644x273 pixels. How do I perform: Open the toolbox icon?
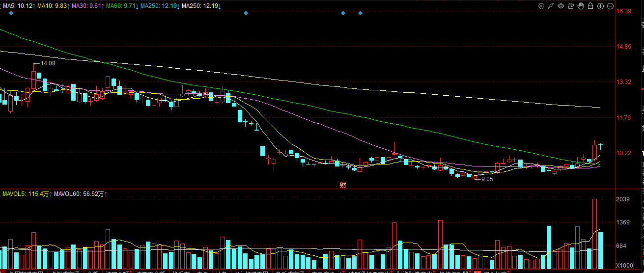coord(571,6)
